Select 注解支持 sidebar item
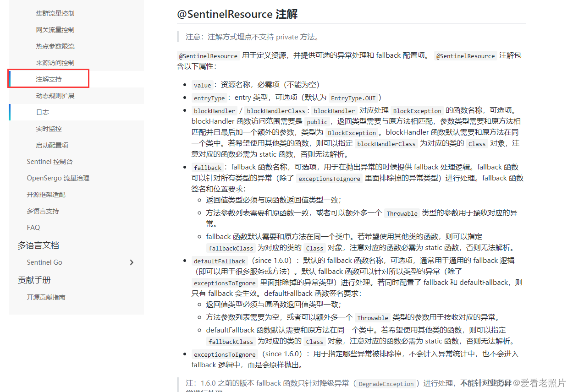This screenshot has width=573, height=392. coord(49,79)
